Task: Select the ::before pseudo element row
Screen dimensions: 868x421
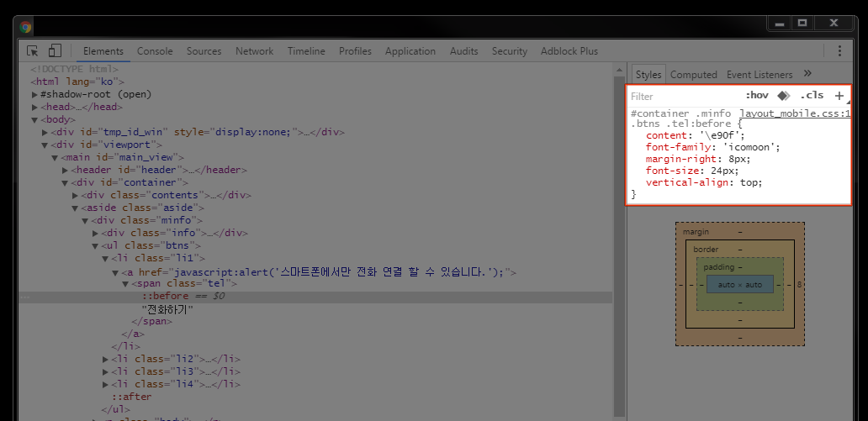Action: (315, 297)
